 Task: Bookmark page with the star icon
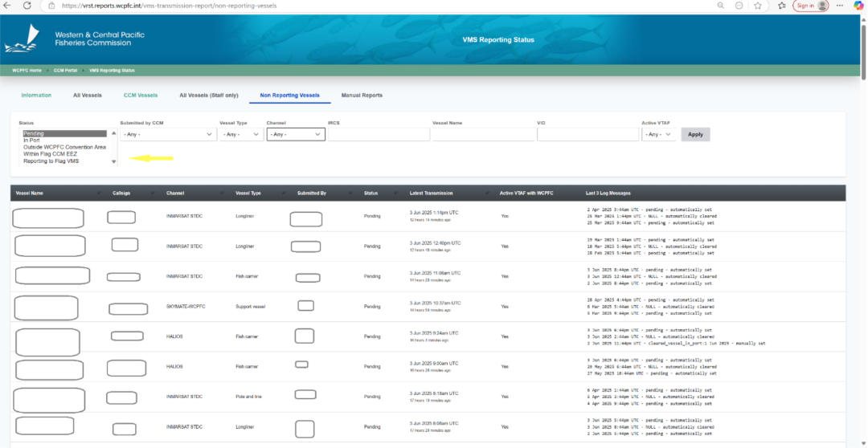[759, 6]
